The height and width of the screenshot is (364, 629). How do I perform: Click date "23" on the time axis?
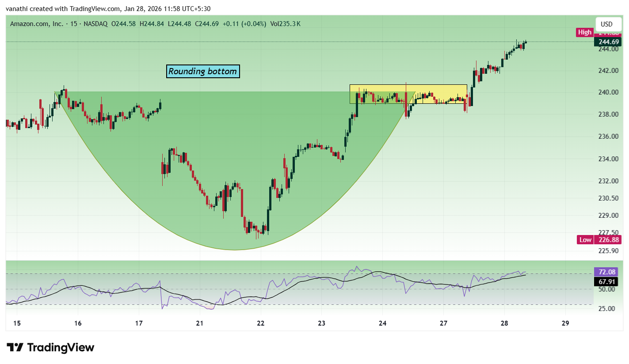(x=321, y=323)
